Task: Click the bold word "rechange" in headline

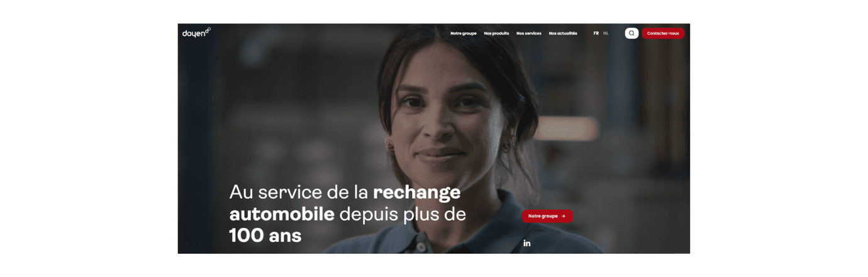Action: tap(417, 193)
